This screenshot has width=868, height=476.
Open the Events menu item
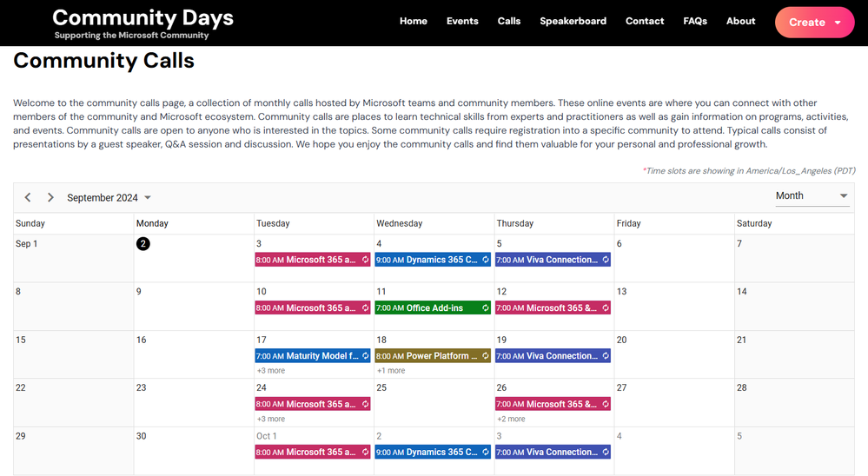(462, 21)
